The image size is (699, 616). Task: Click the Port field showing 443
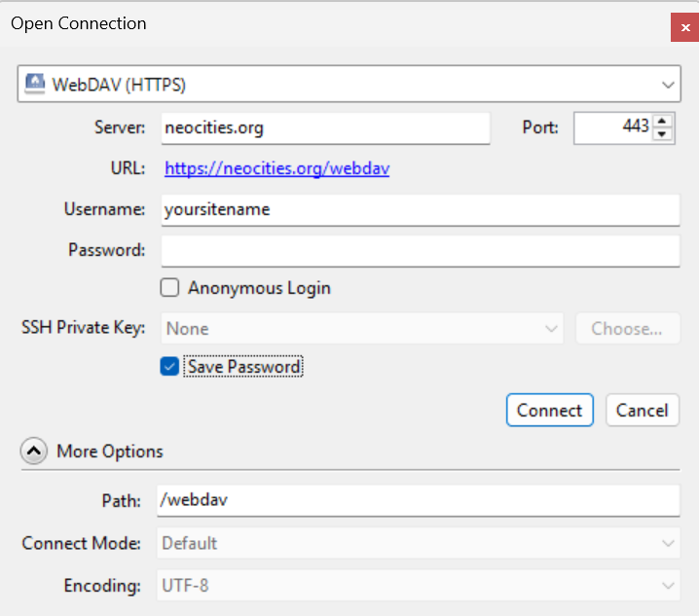point(613,128)
